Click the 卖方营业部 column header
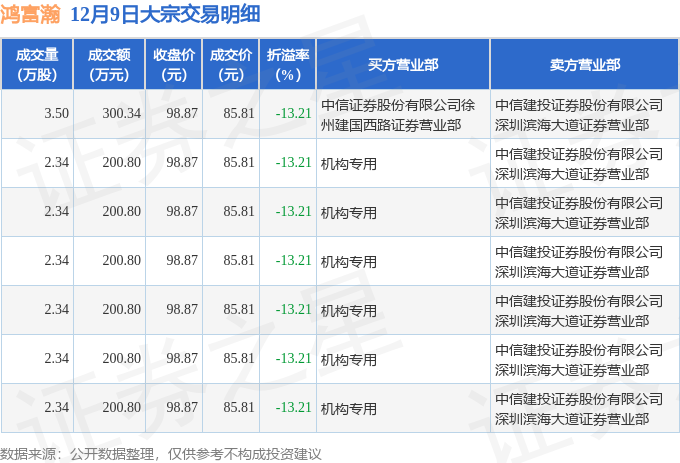 (584, 65)
